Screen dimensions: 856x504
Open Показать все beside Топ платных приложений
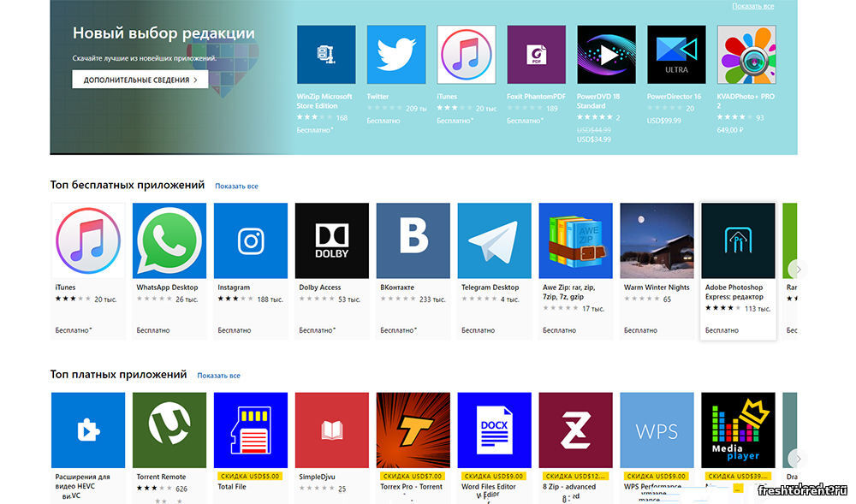pyautogui.click(x=218, y=376)
